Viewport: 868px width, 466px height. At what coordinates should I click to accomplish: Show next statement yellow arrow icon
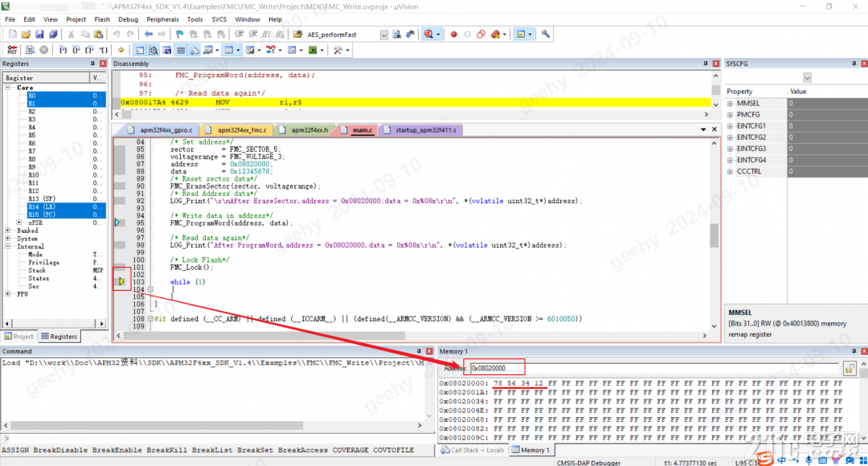tap(121, 50)
